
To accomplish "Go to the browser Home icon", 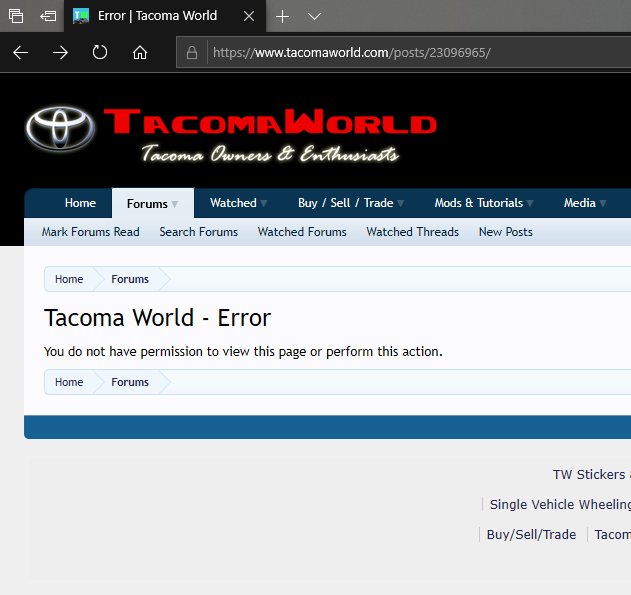I will point(140,53).
